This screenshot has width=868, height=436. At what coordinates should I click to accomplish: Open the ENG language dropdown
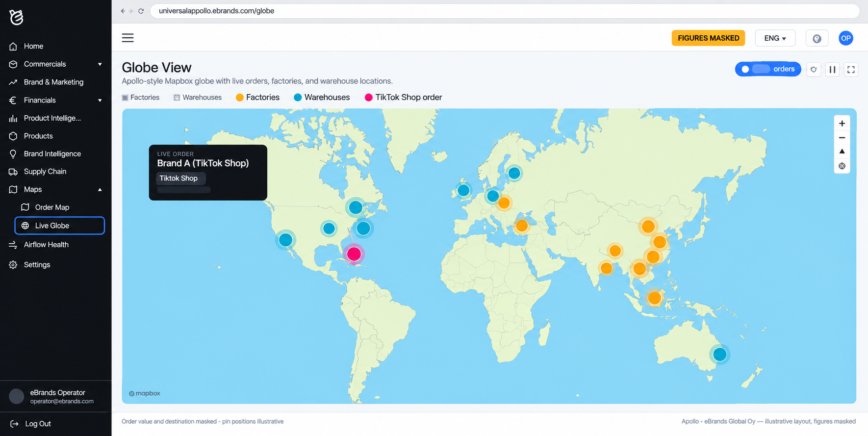point(775,38)
